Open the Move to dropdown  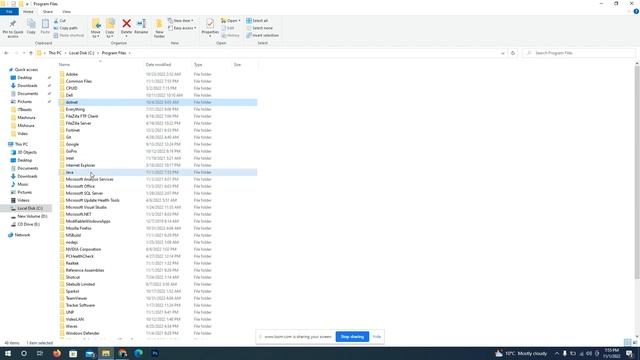pyautogui.click(x=96, y=28)
